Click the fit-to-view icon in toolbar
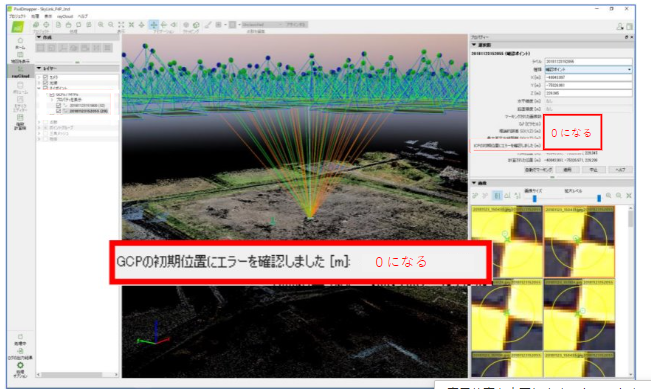This screenshot has width=651, height=389. 121,25
